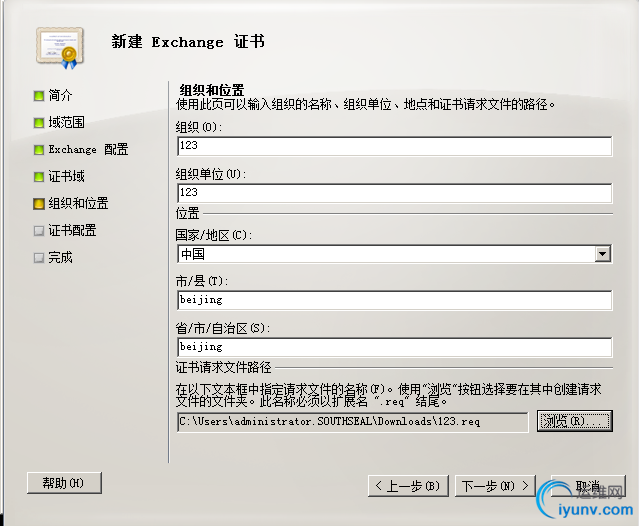Click the grey status square beside 完成

coord(39,258)
